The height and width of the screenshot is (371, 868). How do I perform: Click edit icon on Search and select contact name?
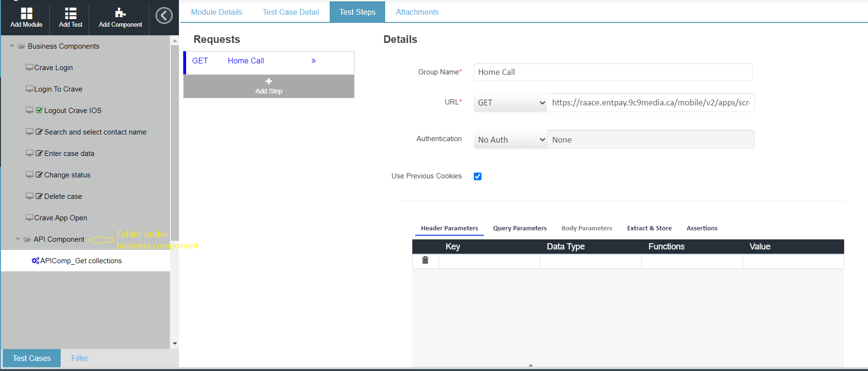tap(39, 132)
